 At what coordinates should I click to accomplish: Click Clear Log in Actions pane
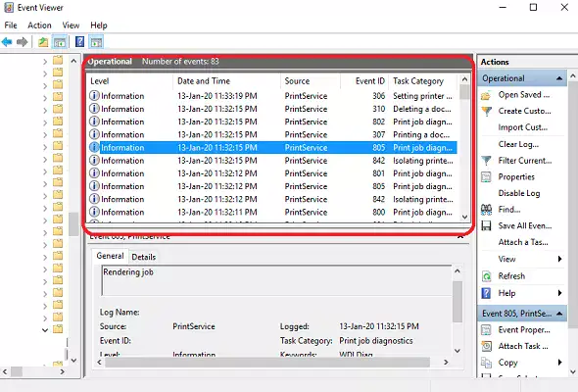pyautogui.click(x=518, y=144)
